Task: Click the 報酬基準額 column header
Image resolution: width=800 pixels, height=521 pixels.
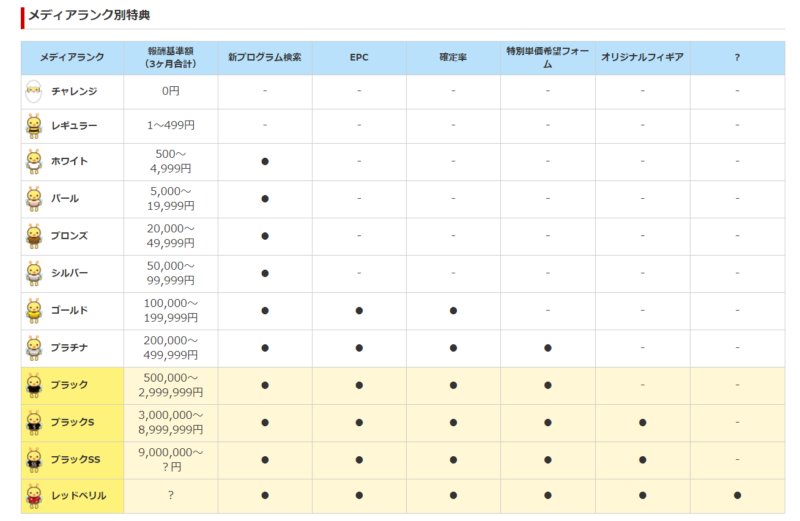Action: pos(170,57)
